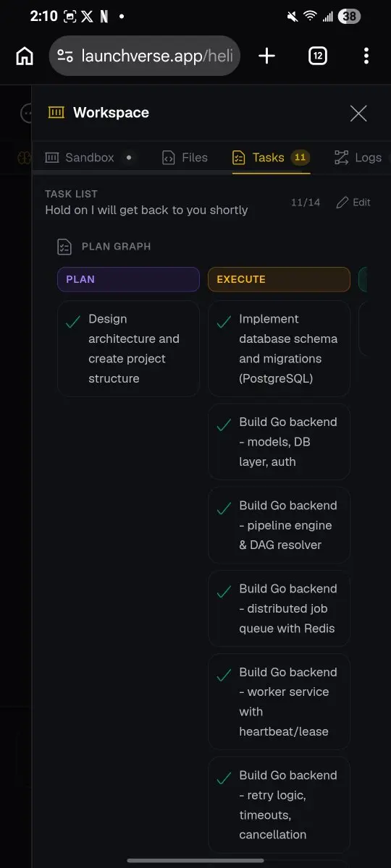The image size is (391, 868).
Task: Click Edit next to the task list
Action: click(353, 203)
